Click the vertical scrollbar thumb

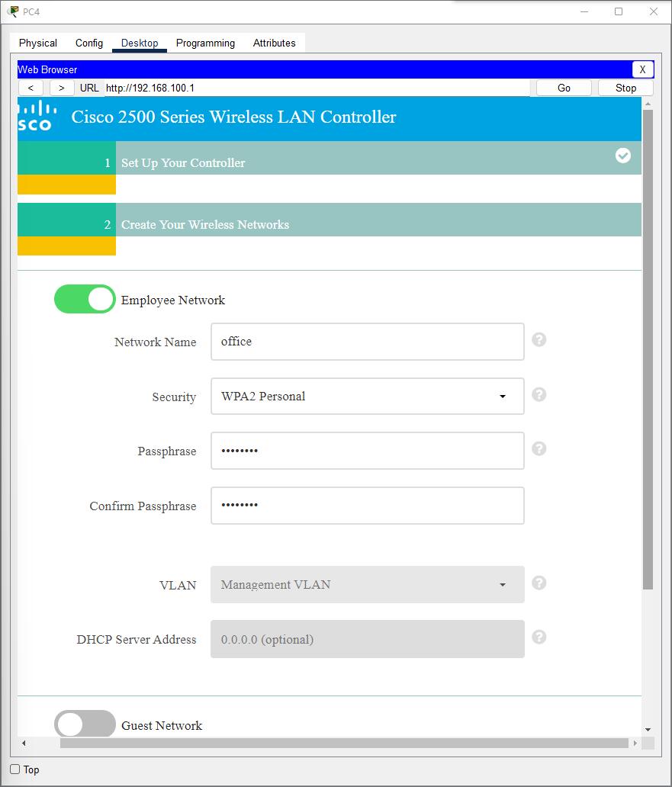[648, 349]
